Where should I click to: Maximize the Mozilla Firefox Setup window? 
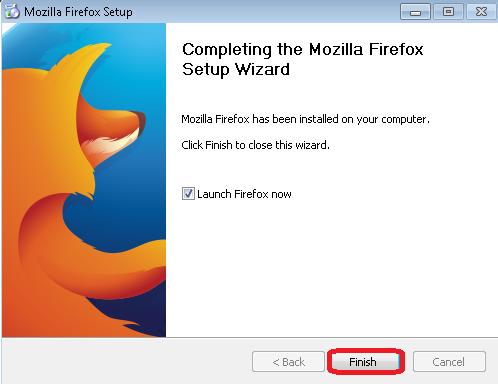[448, 12]
